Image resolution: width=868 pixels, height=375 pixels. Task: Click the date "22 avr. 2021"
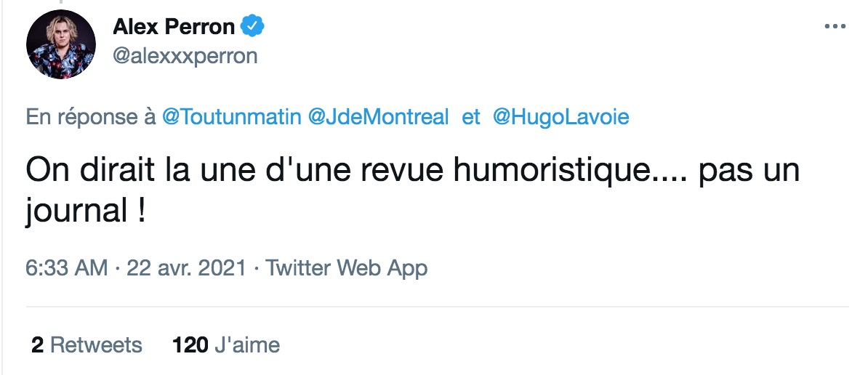tap(187, 268)
